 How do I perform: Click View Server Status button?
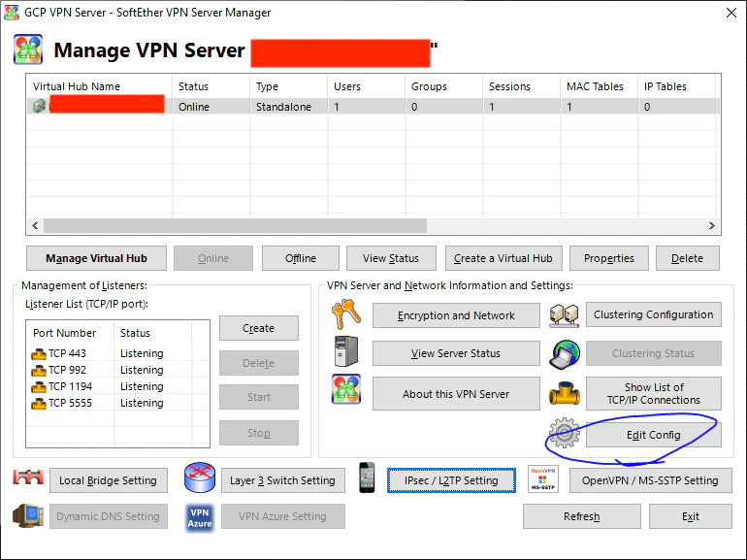click(x=456, y=353)
